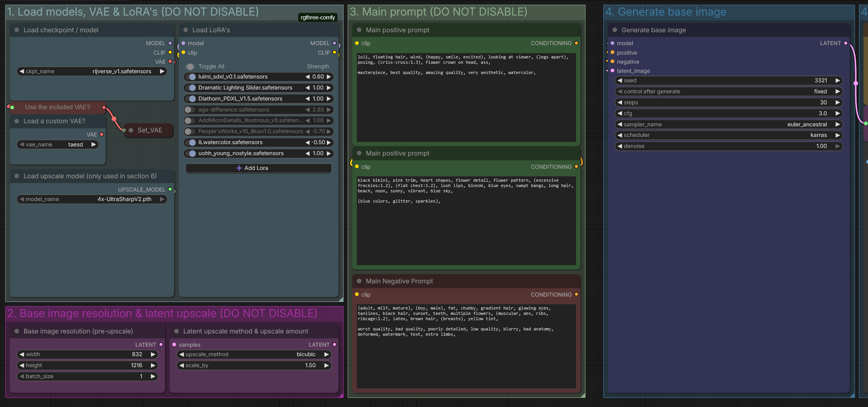Click the latent_image input port

[612, 71]
